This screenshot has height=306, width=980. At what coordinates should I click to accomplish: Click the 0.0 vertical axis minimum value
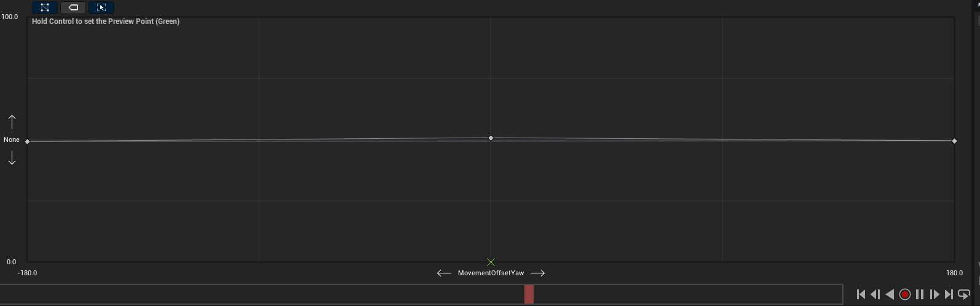pos(11,262)
